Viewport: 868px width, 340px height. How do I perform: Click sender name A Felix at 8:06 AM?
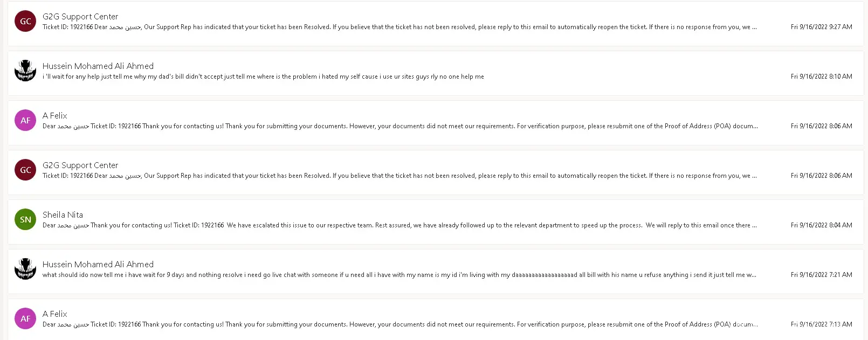[x=55, y=116]
